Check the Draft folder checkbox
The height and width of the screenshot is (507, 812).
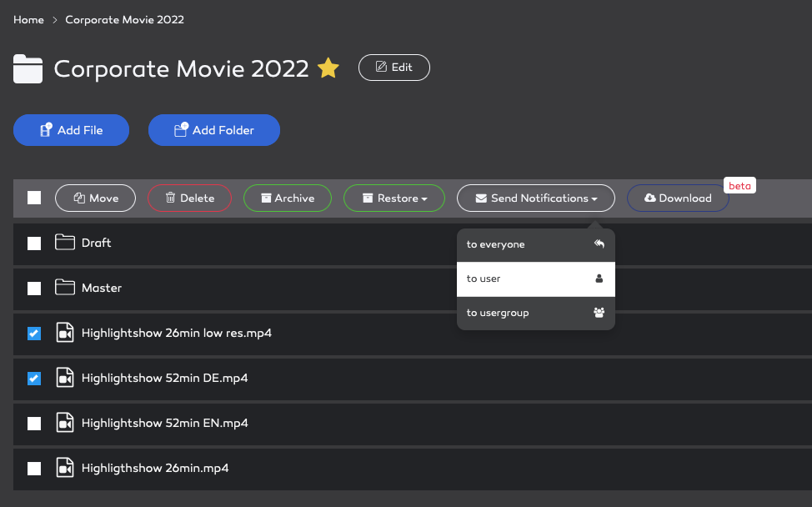tap(34, 243)
